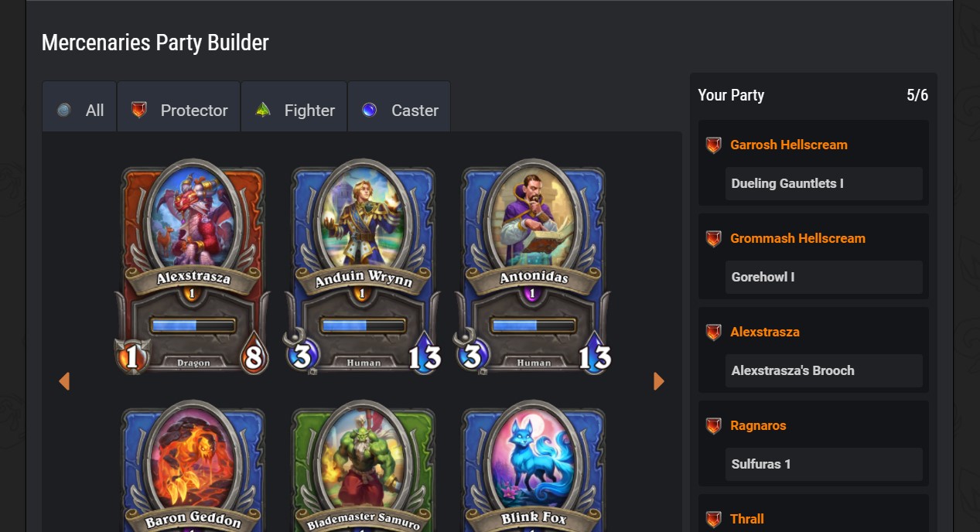Open the Dueling Gauntlets I equipment slot

click(x=824, y=184)
